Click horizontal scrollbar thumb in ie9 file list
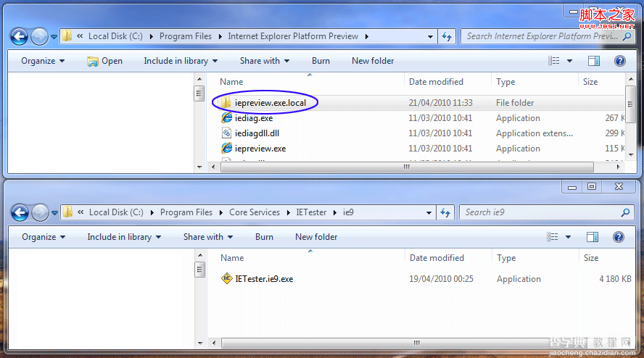This screenshot has width=644, height=358. [416, 343]
